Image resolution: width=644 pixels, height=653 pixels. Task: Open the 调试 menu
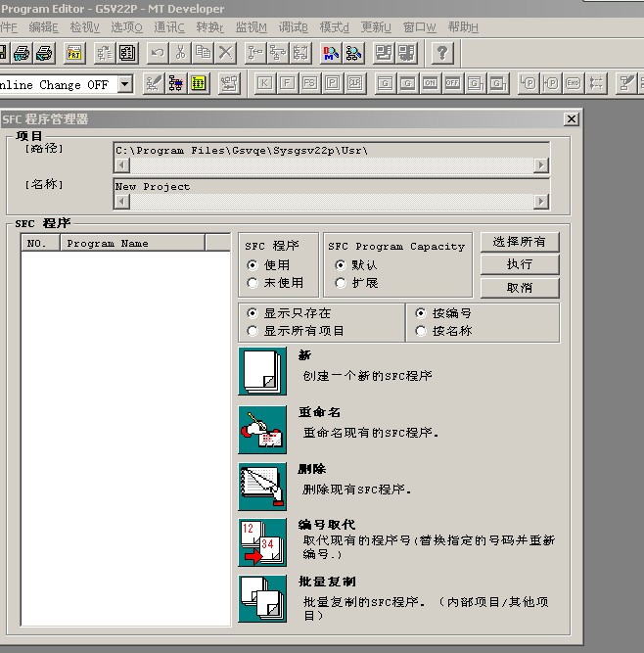point(294,27)
